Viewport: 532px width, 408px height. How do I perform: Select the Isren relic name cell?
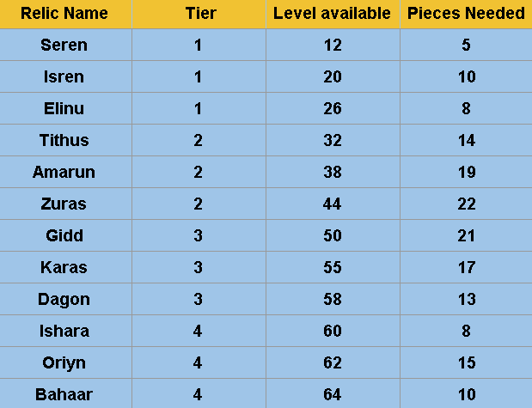[x=64, y=76]
